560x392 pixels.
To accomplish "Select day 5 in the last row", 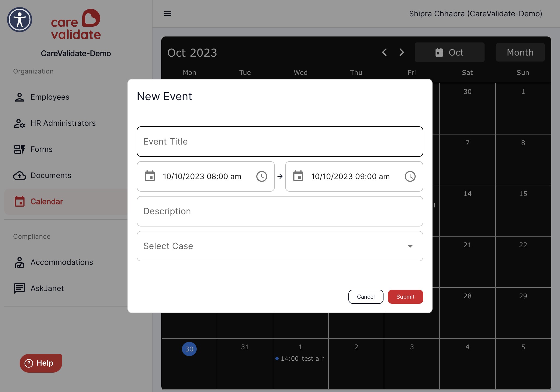I will (523, 347).
